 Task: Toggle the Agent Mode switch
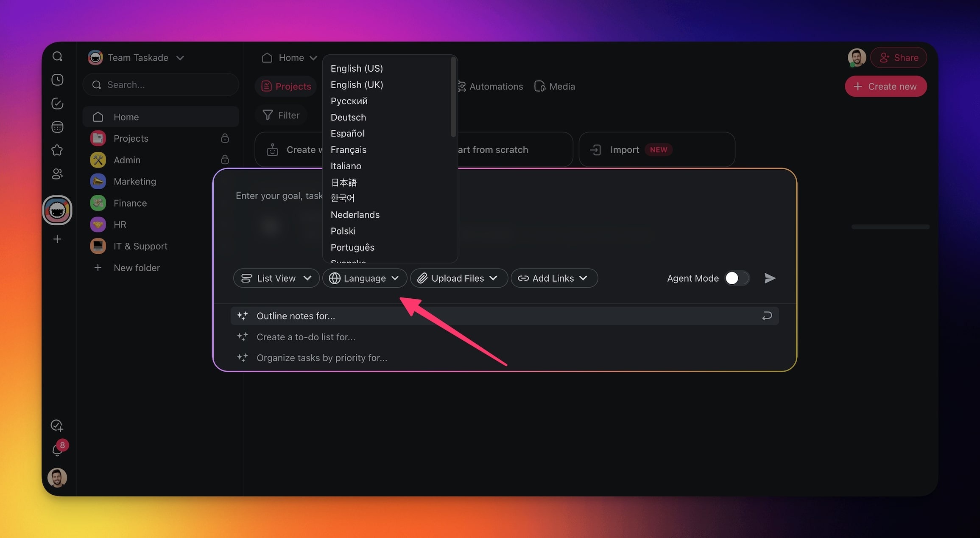(737, 278)
